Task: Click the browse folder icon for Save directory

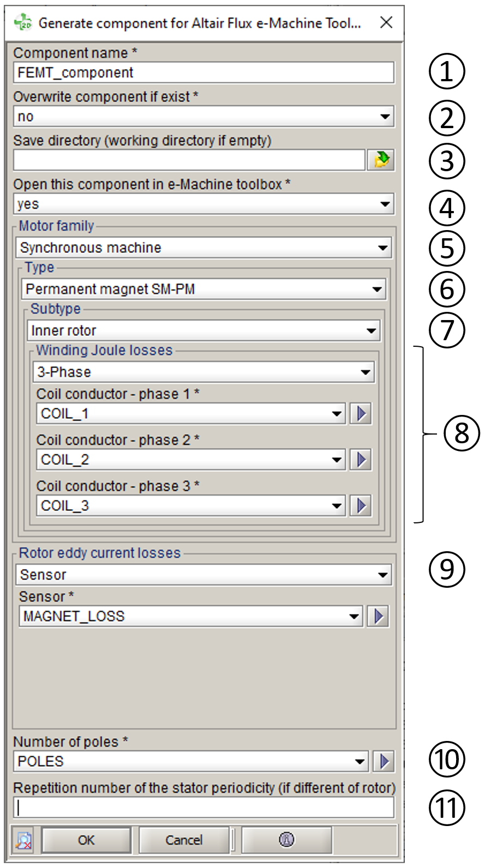Action: tap(381, 160)
